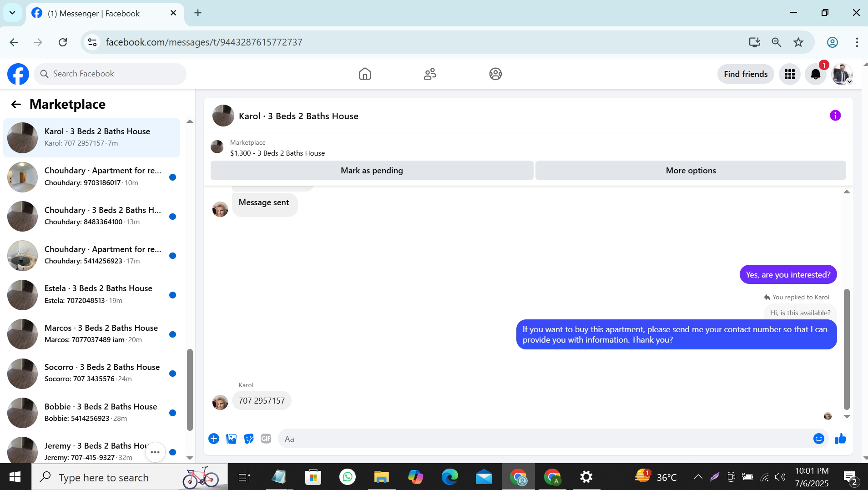868x490 pixels.
Task: Choose a sticker from the sticker icon
Action: [249, 439]
